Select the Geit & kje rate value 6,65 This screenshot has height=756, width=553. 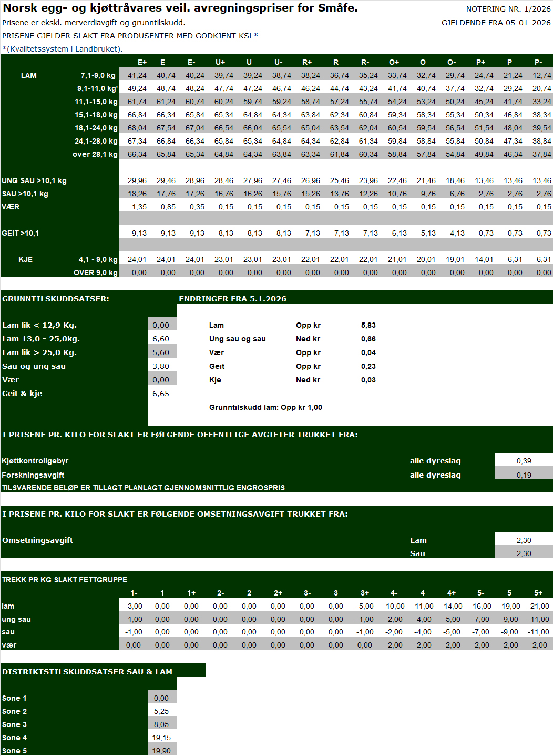[161, 394]
